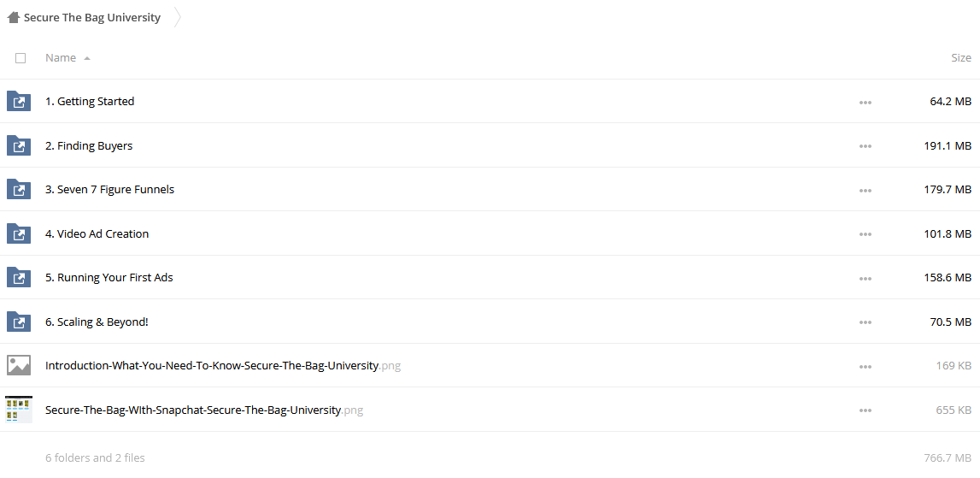The width and height of the screenshot is (980, 478).
Task: Open more options for Running Your First Ads
Action: pos(865,279)
